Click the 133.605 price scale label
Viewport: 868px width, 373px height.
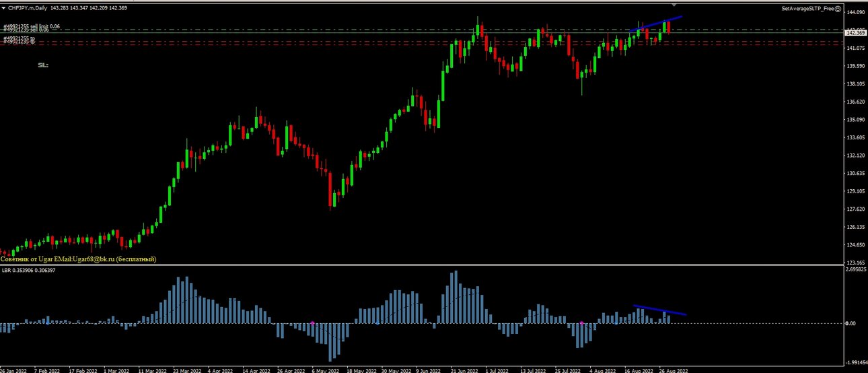[x=856, y=137]
